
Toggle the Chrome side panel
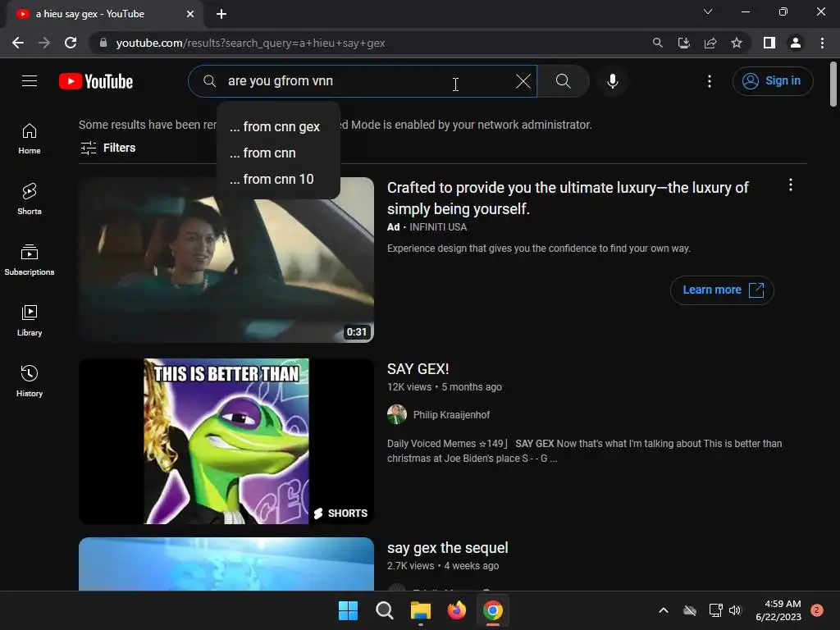[x=769, y=43]
